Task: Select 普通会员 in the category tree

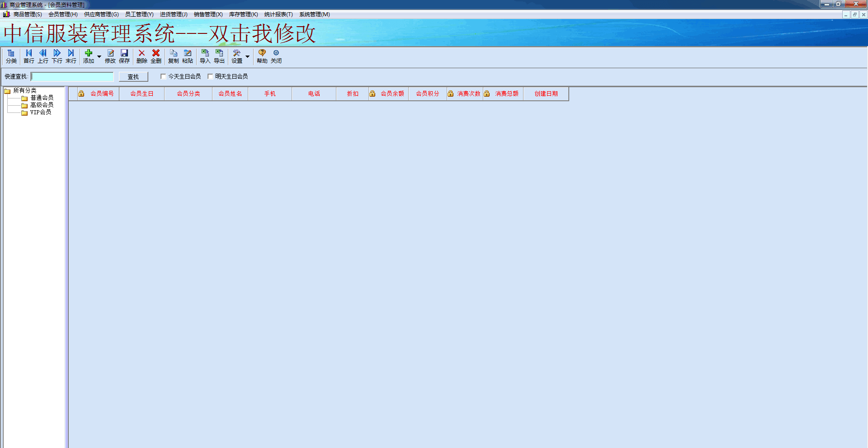Action: point(42,98)
